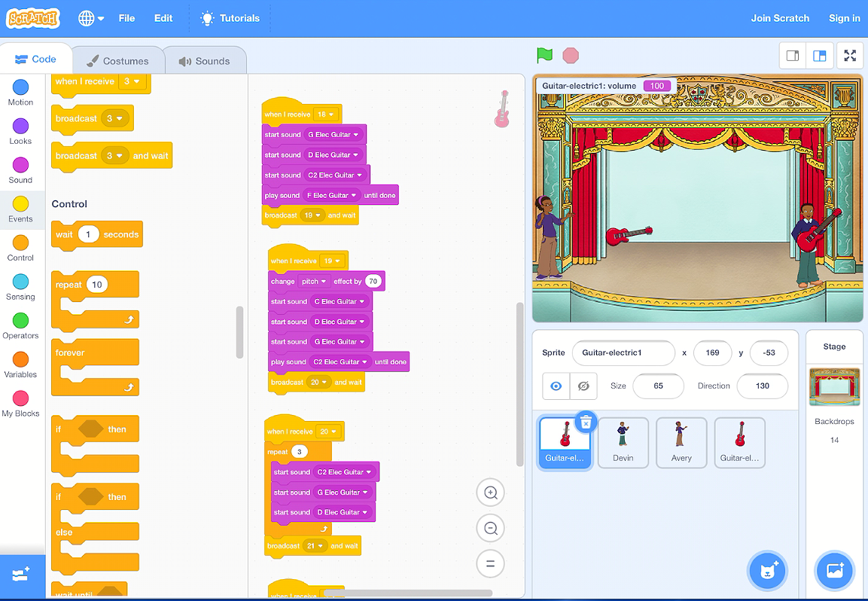The height and width of the screenshot is (601, 868).
Task: Click the Add Extension button
Action: point(21,575)
